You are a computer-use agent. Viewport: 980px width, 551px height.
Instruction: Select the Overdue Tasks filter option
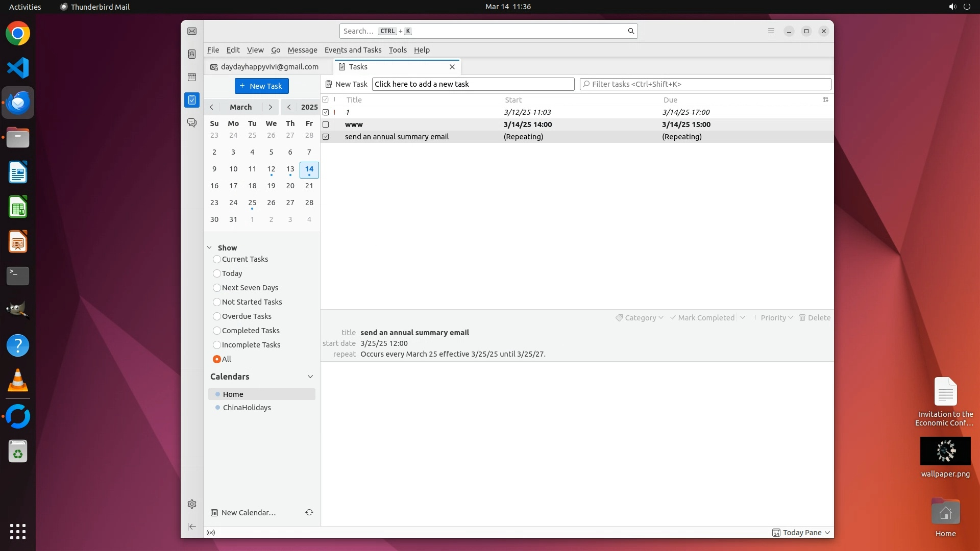pos(217,316)
